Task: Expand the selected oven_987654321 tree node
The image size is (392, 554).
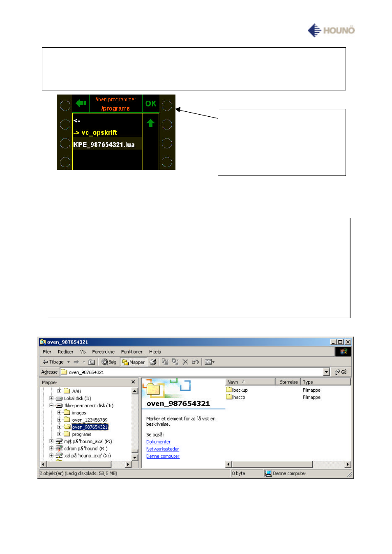Action: (x=59, y=427)
